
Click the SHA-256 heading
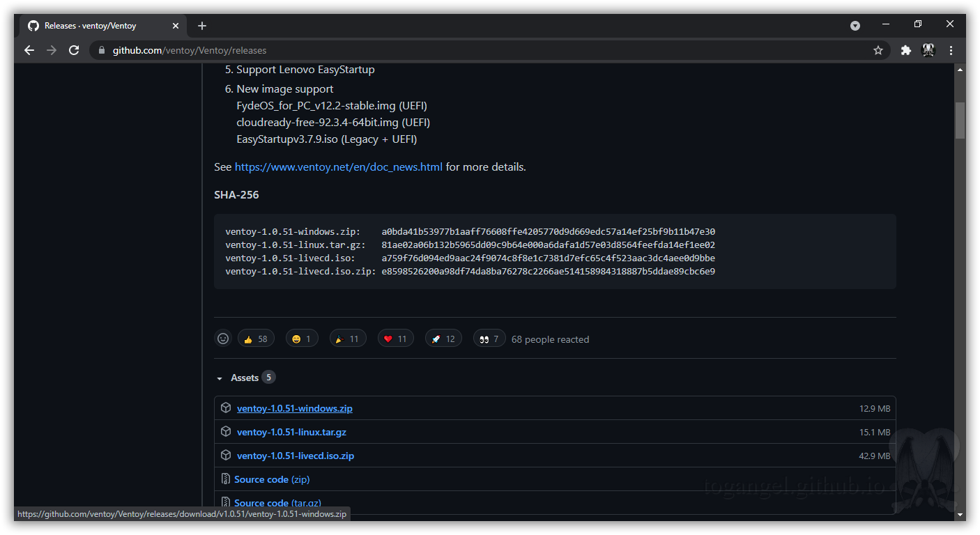pyautogui.click(x=236, y=195)
